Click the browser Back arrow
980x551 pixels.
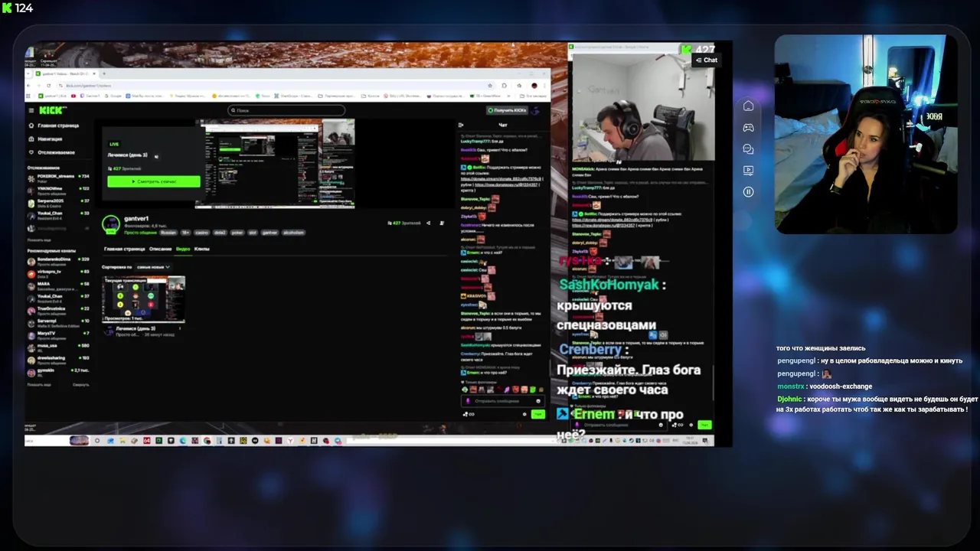pos(29,85)
